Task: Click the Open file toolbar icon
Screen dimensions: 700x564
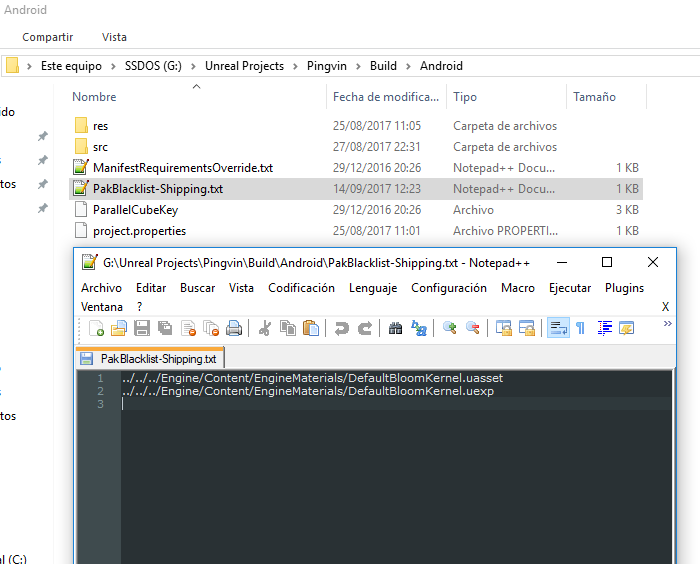Action: (119, 328)
